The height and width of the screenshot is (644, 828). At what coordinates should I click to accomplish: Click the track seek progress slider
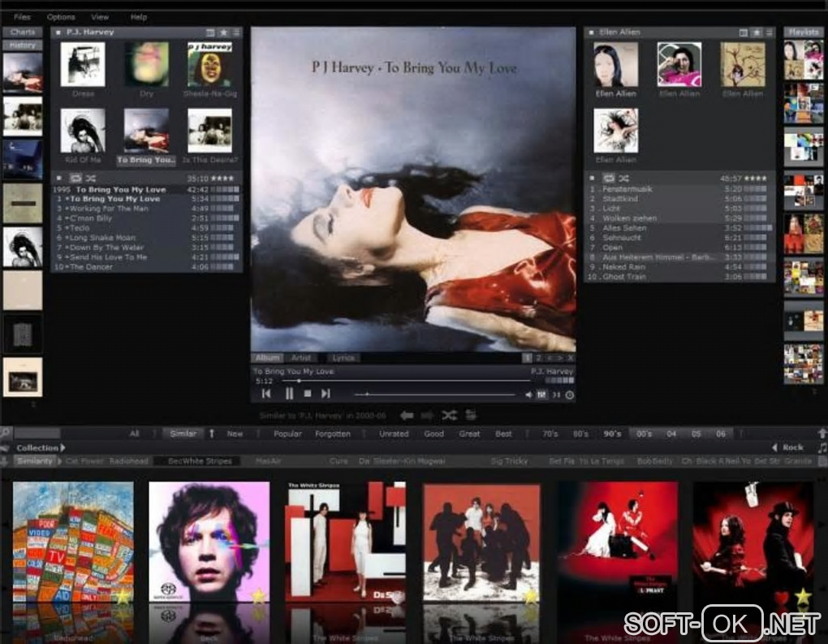(406, 381)
